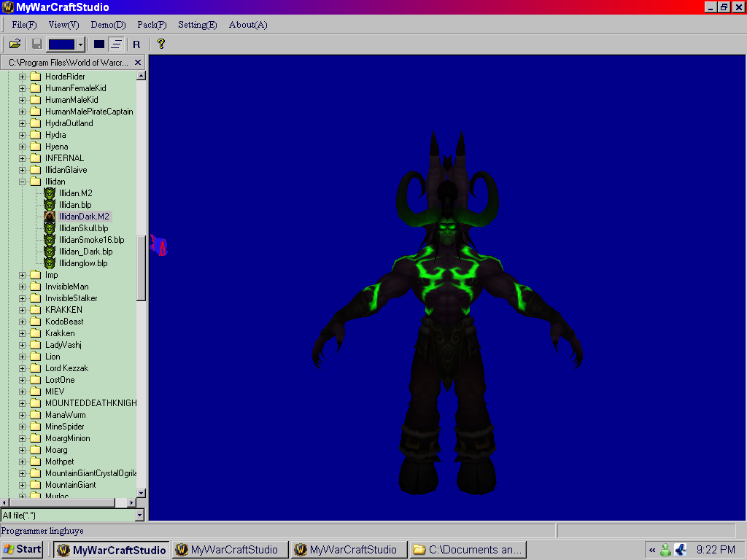Select the ManaWurm folder
Screen dimensions: 747x560
tap(65, 415)
